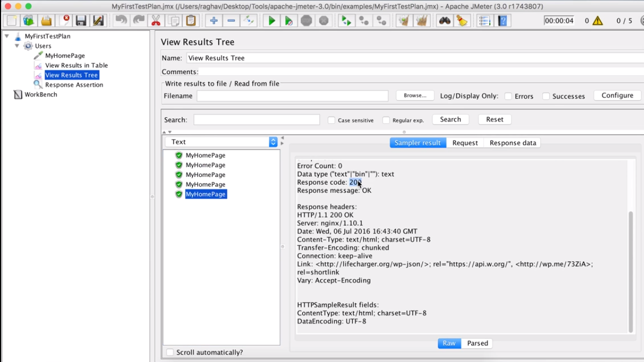Click the Paste clipboard icon
Image resolution: width=644 pixels, height=362 pixels.
(191, 21)
